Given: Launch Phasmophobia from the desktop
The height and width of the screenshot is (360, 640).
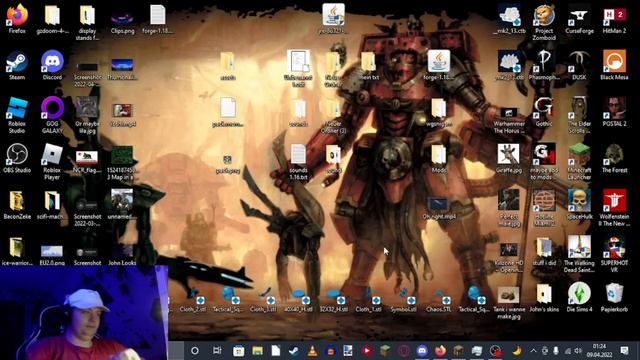Looking at the screenshot, I should [544, 65].
